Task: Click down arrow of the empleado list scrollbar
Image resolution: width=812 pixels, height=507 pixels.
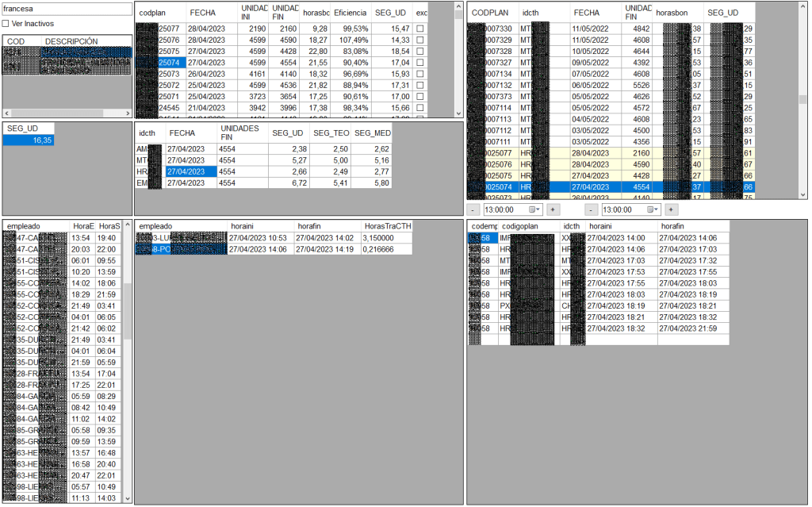Action: coord(128,497)
